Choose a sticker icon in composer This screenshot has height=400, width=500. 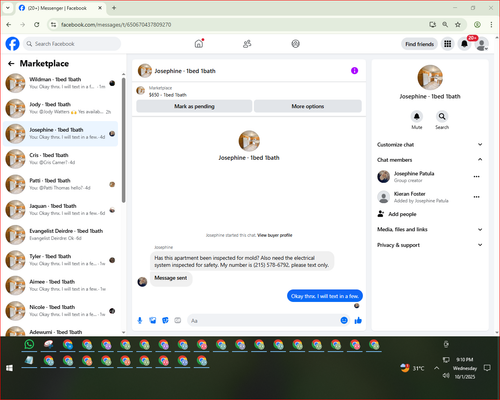coord(165,320)
